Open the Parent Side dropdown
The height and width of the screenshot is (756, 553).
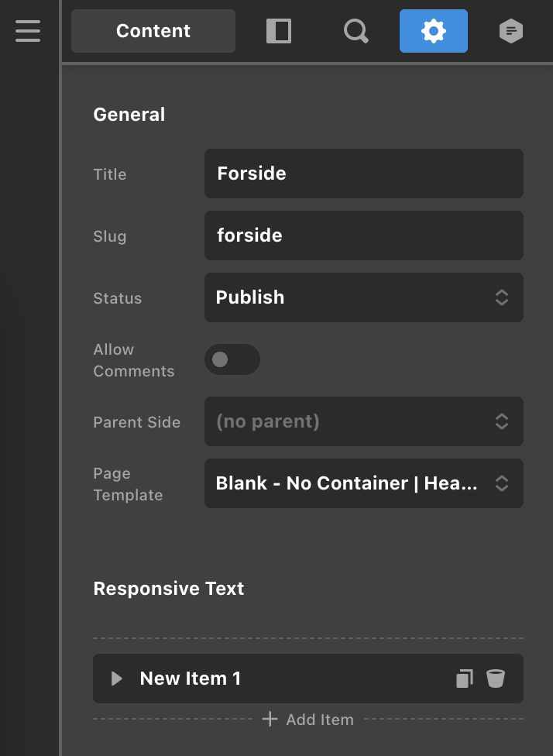(x=364, y=421)
